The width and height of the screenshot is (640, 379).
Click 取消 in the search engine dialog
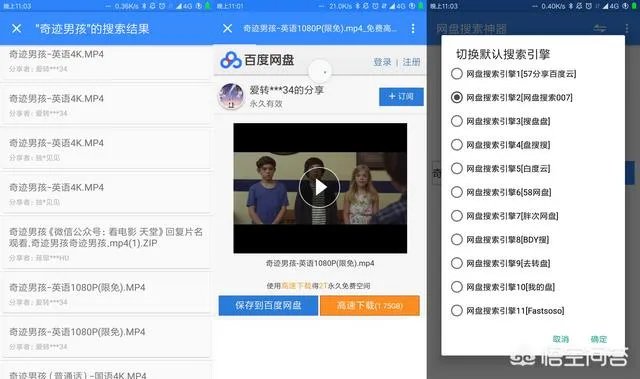coord(560,339)
